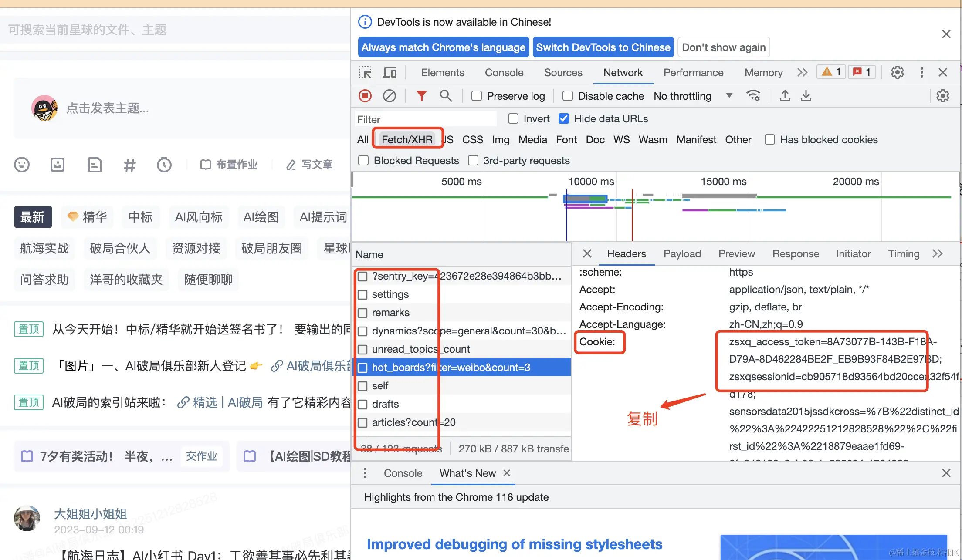Show more request detail tabs chevron

point(938,253)
